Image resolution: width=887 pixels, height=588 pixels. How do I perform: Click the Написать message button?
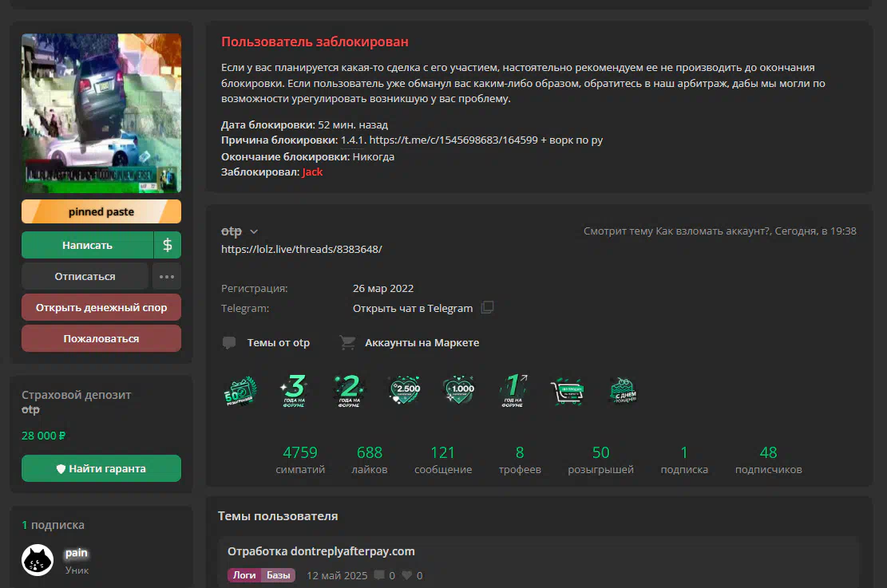87,245
